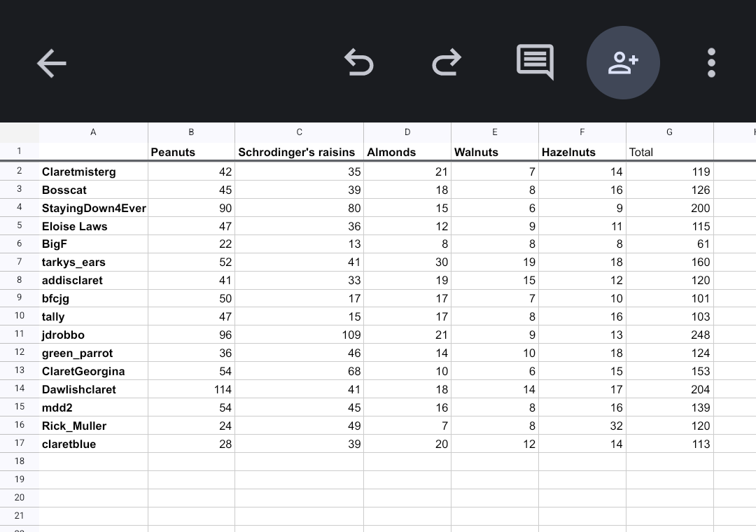Redo the last undone action
This screenshot has width=756, height=532.
coord(447,63)
